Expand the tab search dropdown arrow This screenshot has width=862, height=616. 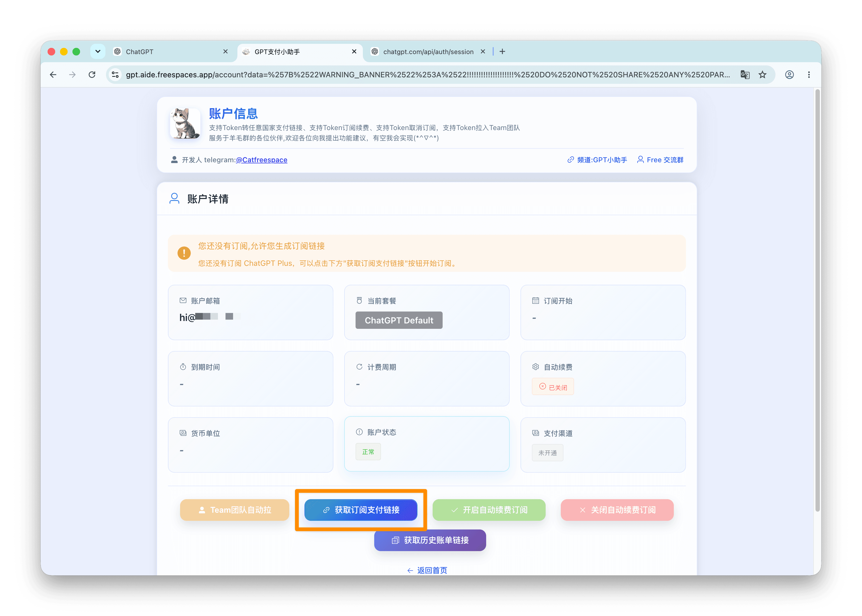98,52
